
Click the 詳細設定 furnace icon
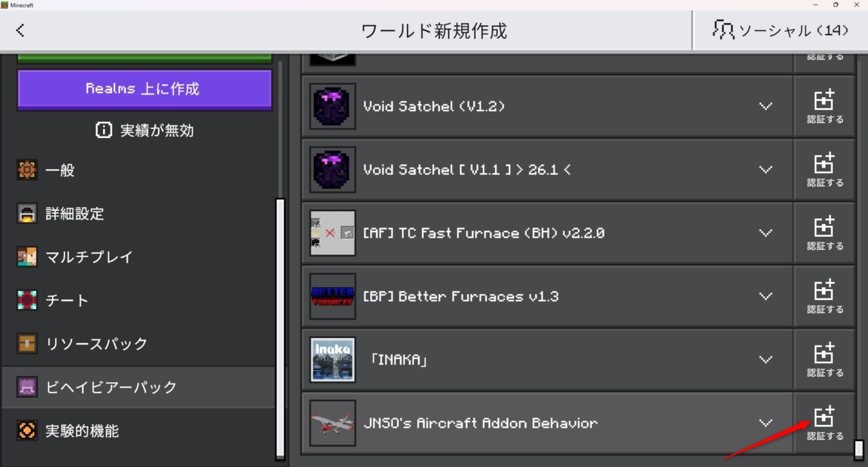(x=27, y=214)
